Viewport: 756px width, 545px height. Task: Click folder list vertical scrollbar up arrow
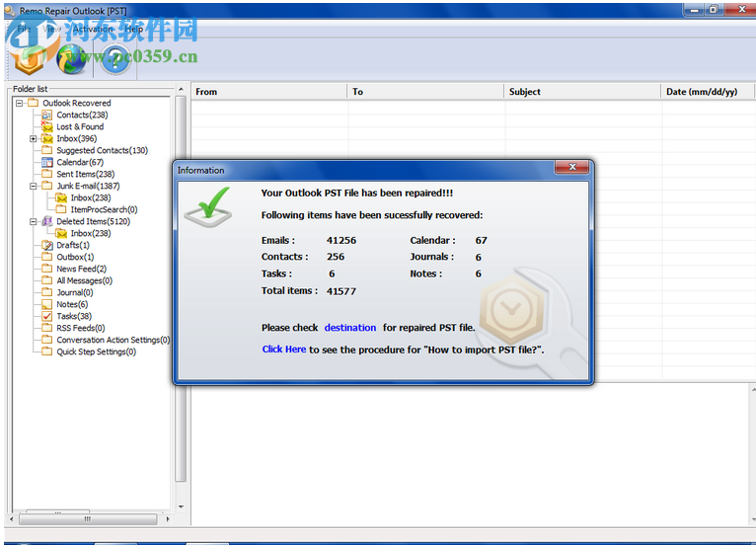181,89
